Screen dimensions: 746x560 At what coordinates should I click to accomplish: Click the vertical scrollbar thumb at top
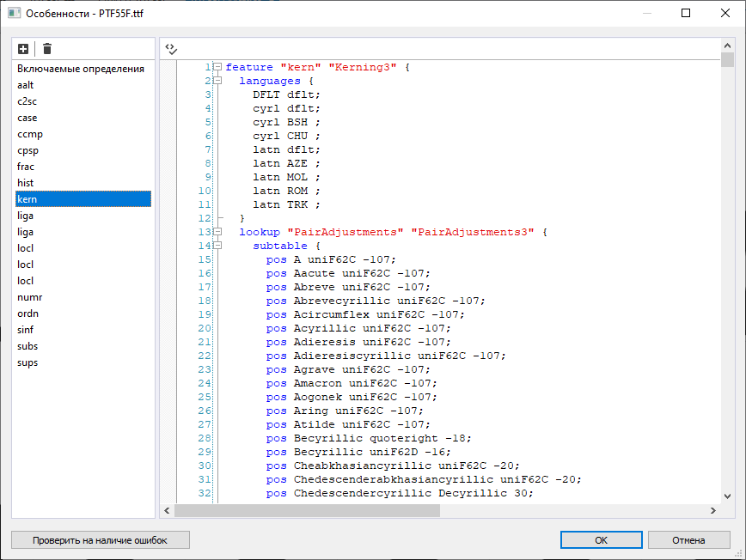[x=727, y=60]
